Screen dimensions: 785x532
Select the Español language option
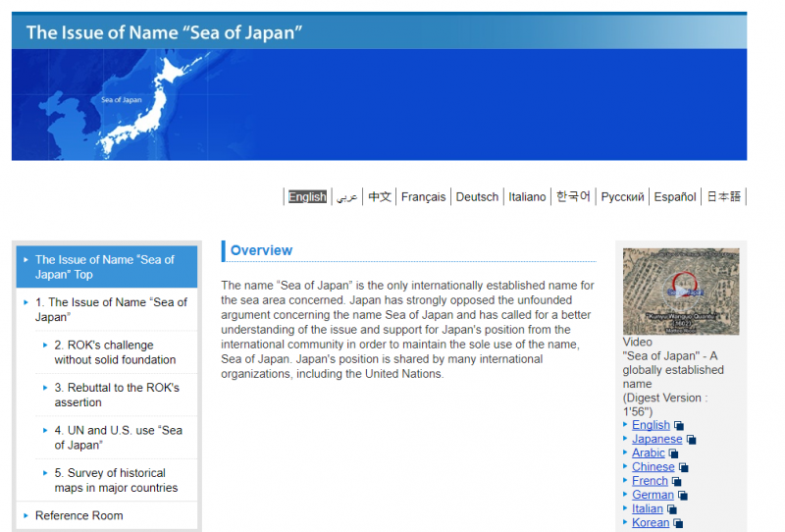click(675, 197)
